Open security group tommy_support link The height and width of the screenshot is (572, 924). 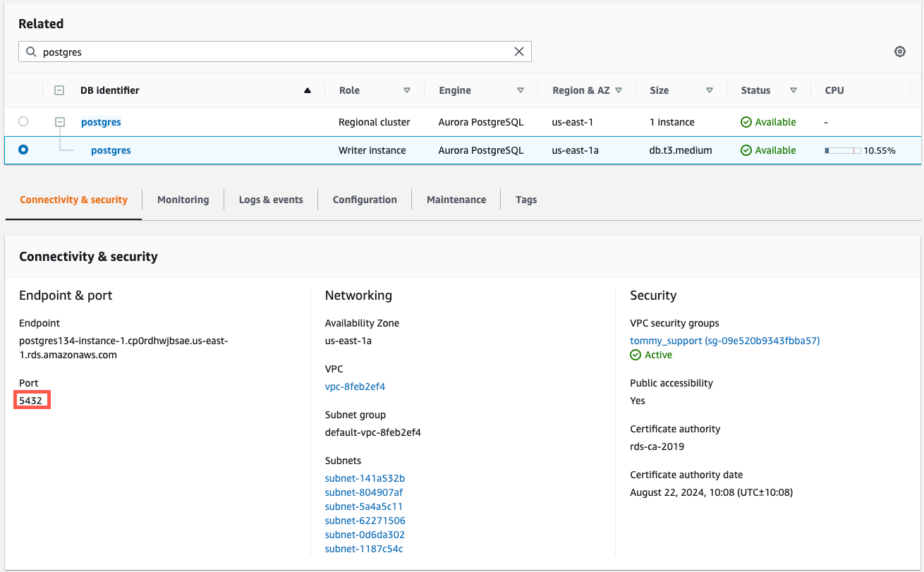click(x=724, y=341)
